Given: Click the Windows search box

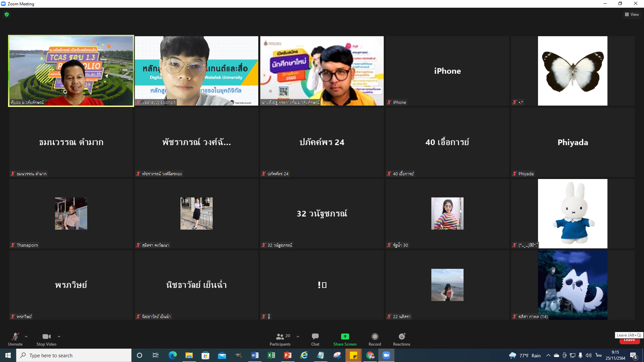Looking at the screenshot, I should [74, 355].
